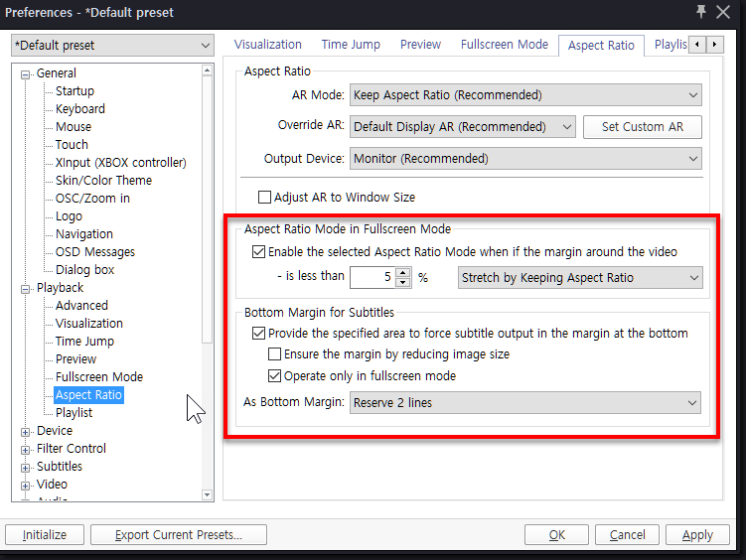
Task: Open the Output Device dropdown
Action: (525, 158)
